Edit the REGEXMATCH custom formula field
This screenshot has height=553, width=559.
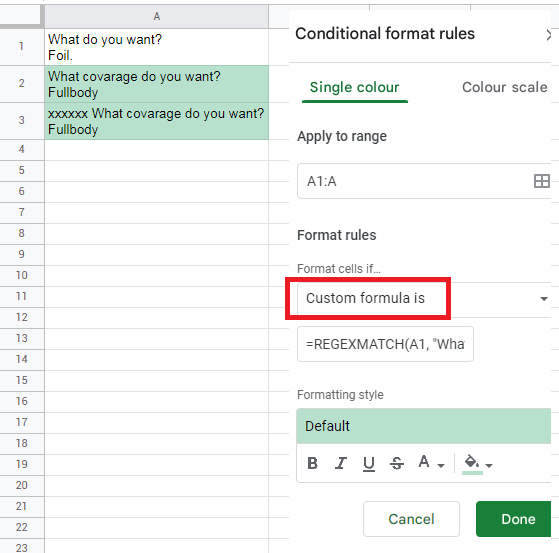385,344
